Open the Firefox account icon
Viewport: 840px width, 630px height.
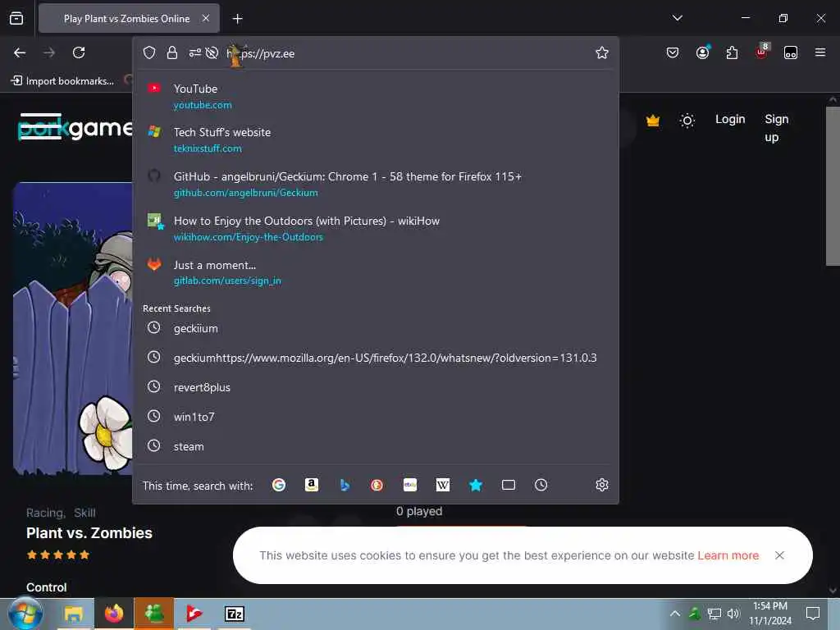(702, 52)
